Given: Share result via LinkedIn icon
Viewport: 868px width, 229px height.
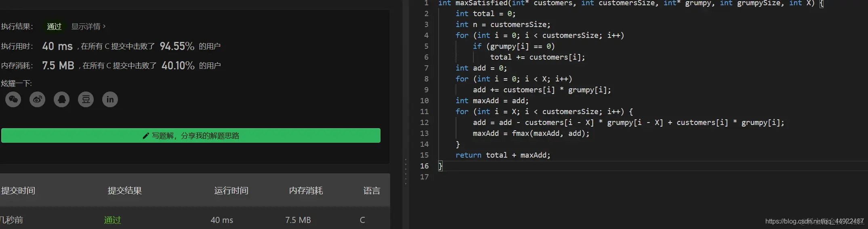Looking at the screenshot, I should click(110, 99).
